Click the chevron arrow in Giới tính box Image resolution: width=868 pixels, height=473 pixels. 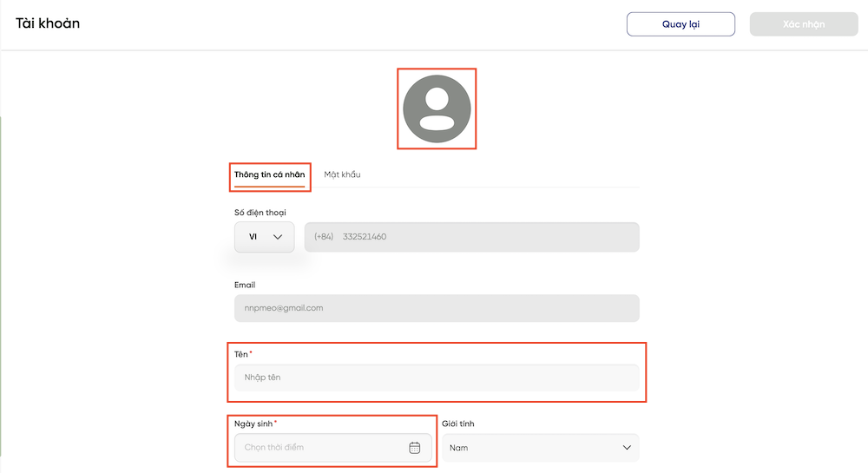pos(627,448)
